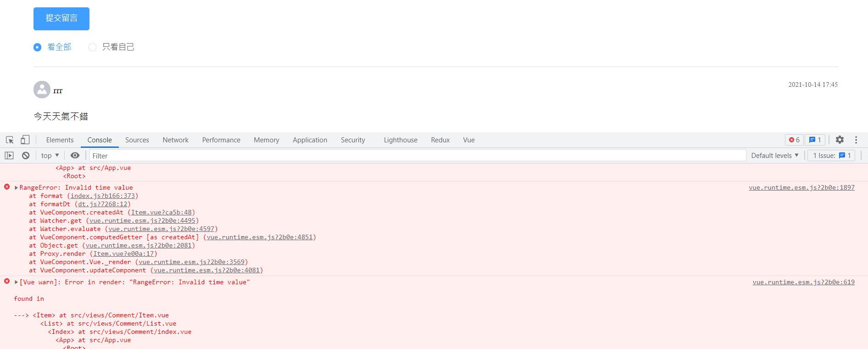868x349 pixels.
Task: Click the username rrr
Action: pos(58,90)
